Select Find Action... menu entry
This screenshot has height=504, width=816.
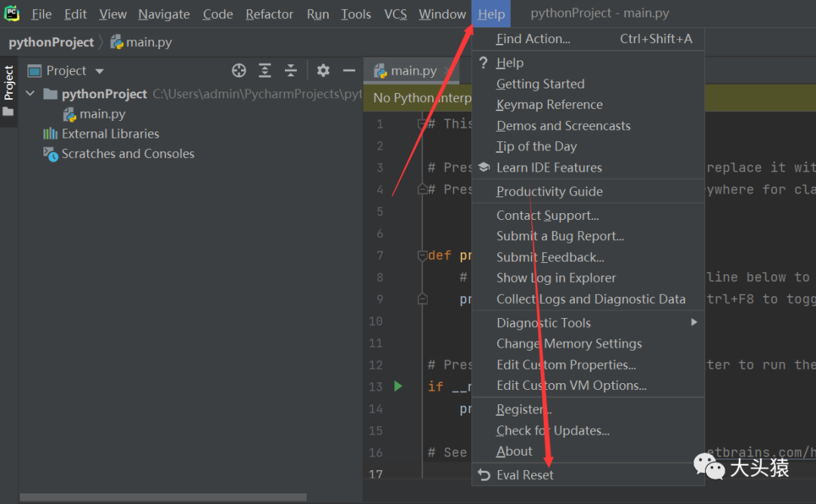tap(588, 39)
